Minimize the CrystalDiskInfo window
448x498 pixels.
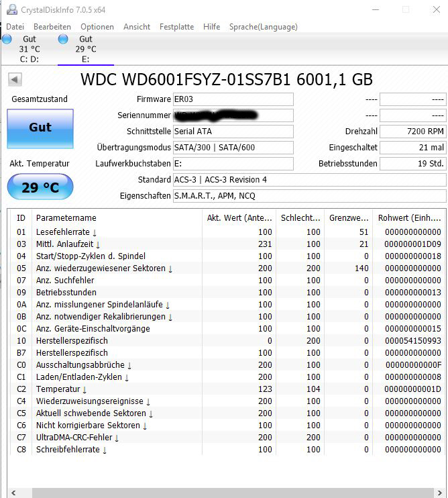click(376, 9)
